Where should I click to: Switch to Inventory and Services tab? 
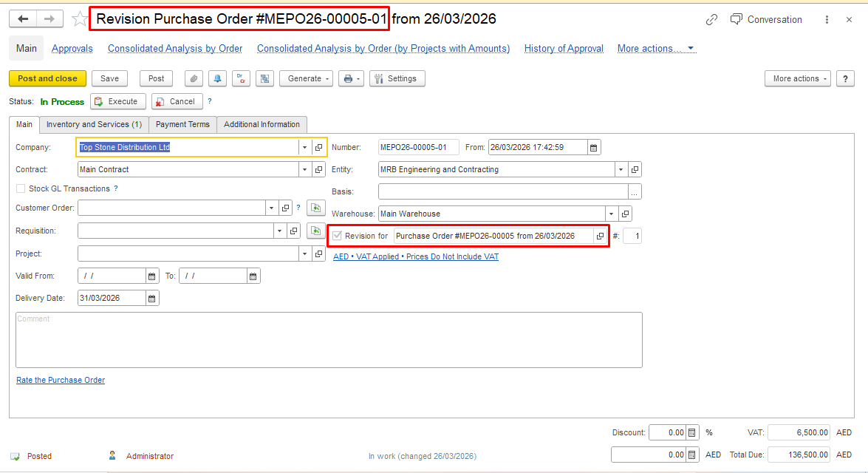pyautogui.click(x=94, y=124)
